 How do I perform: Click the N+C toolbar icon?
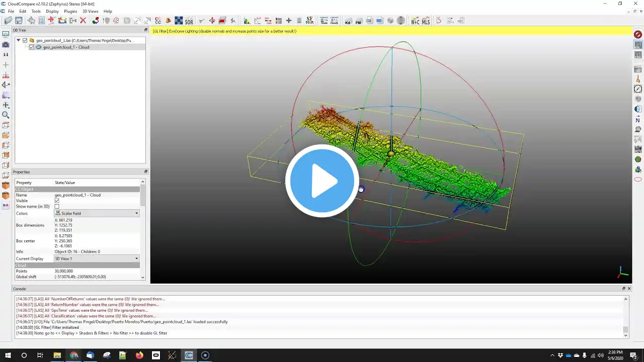click(x=415, y=21)
